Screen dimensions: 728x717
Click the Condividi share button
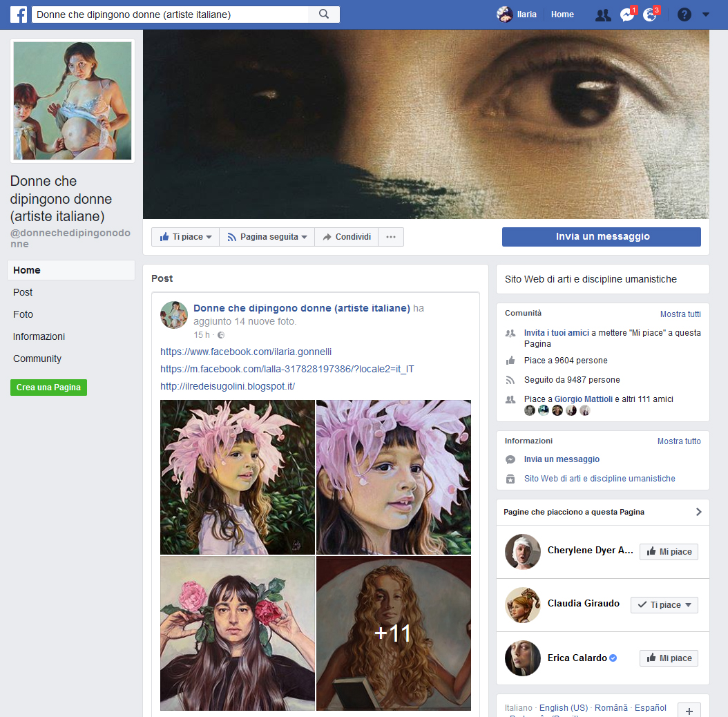coord(346,237)
